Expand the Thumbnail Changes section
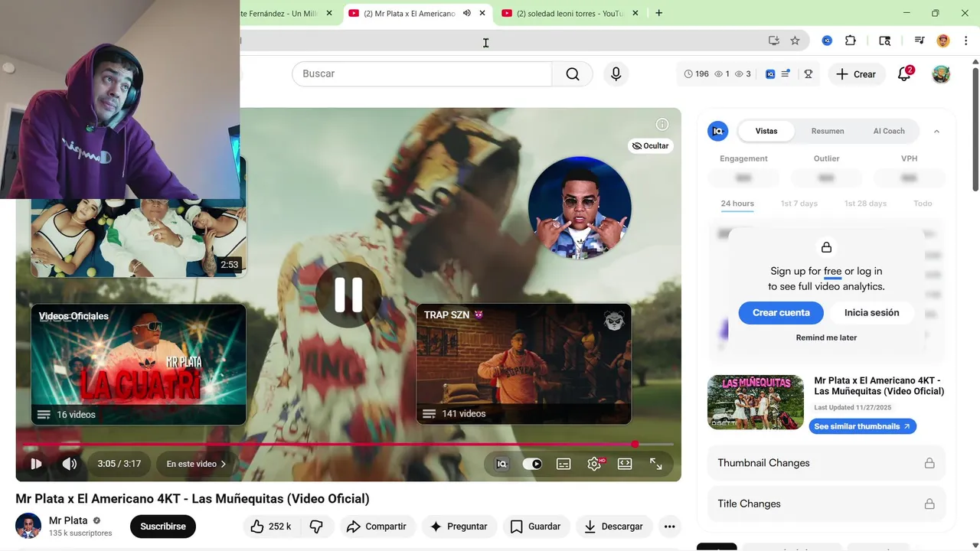The width and height of the screenshot is (980, 551). [826, 463]
